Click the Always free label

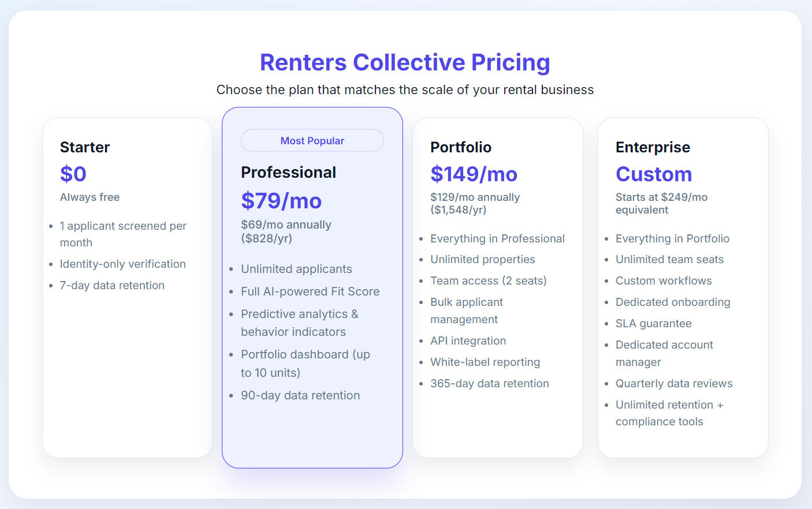pos(90,197)
